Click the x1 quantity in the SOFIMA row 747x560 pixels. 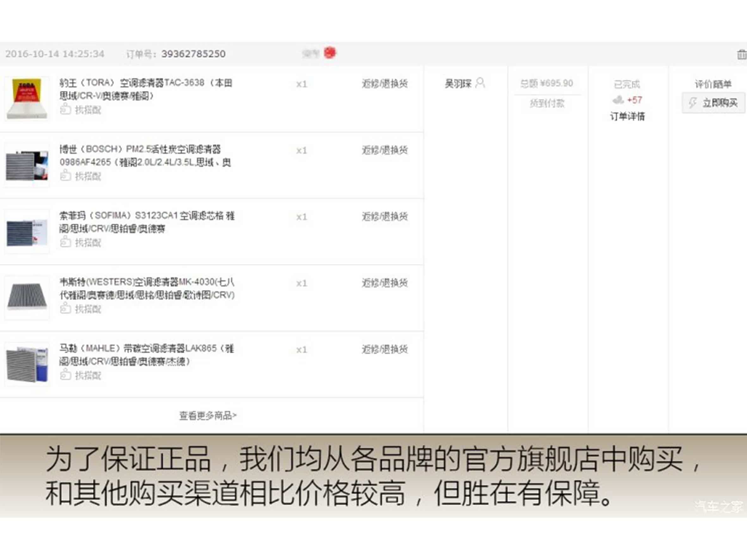[x=302, y=217]
